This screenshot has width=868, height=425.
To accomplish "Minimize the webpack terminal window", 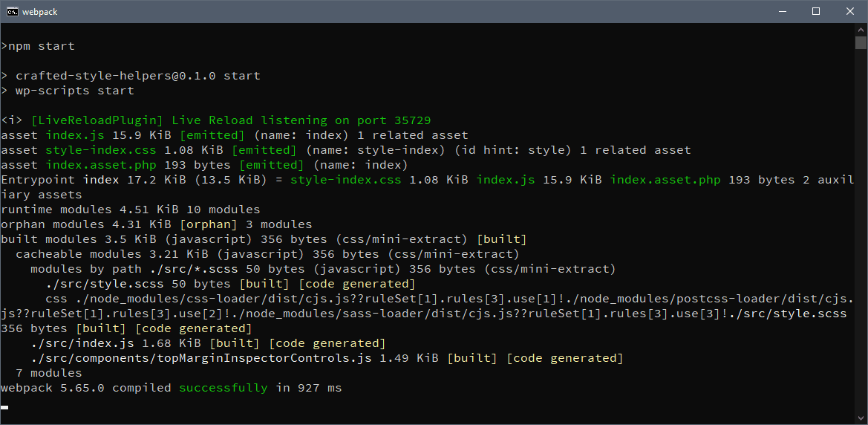I will [x=782, y=12].
